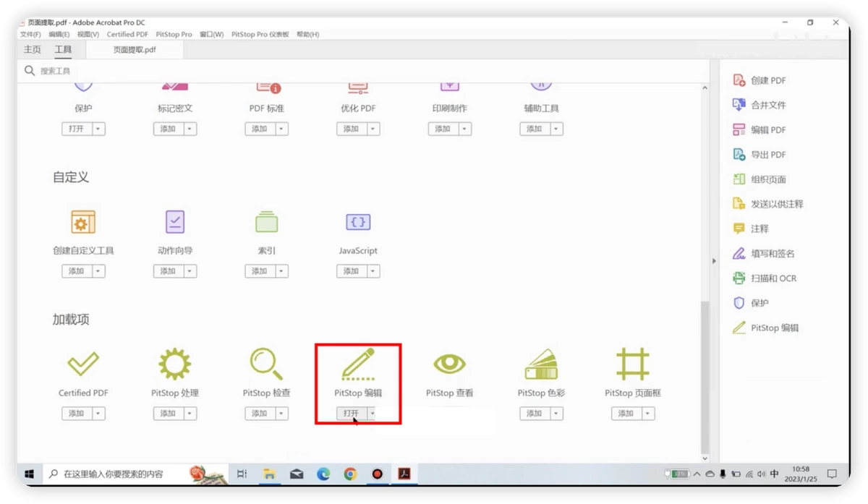This screenshot has width=868, height=504.
Task: Open Microsoft Edge from the taskbar
Action: coord(323,474)
